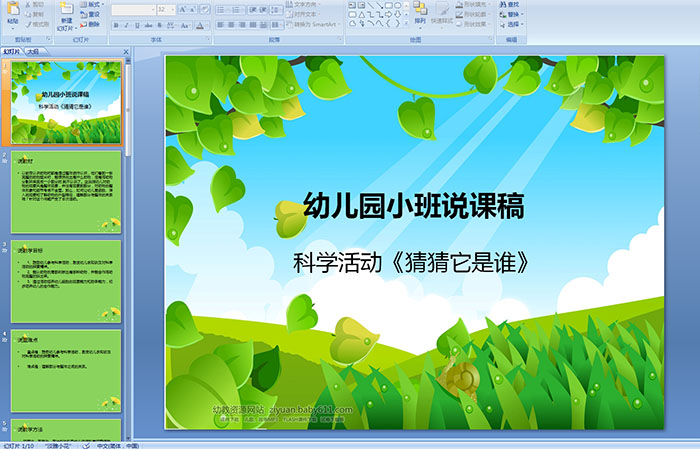Click the Increase Indent icon

tap(263, 10)
